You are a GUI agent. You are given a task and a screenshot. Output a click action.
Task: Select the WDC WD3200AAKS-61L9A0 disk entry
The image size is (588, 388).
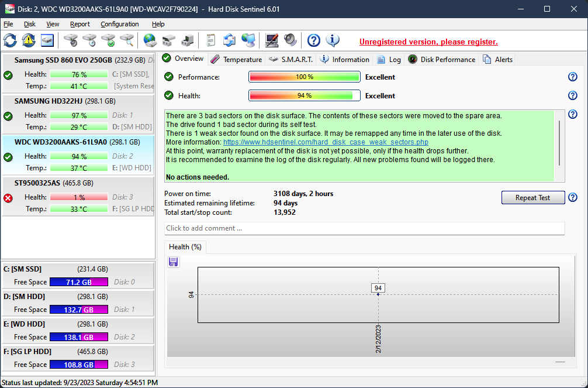click(x=78, y=156)
